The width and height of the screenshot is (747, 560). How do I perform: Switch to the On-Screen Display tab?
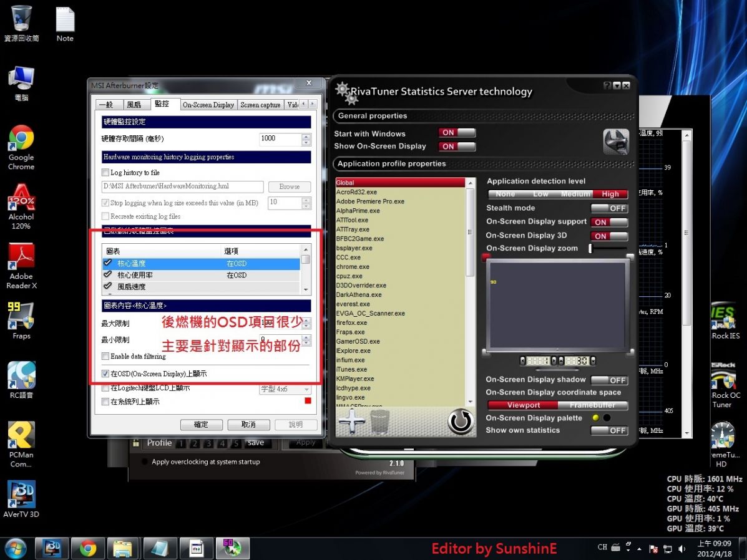point(208,105)
